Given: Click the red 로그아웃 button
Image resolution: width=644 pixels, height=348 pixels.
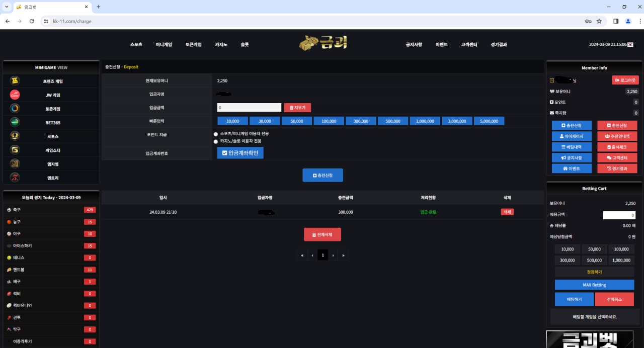Looking at the screenshot, I should (x=625, y=80).
